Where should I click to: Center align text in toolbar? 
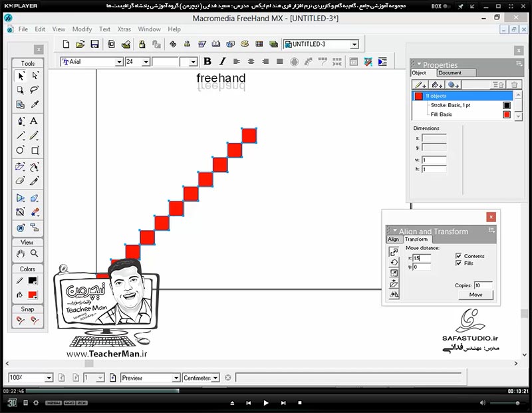tap(251, 61)
